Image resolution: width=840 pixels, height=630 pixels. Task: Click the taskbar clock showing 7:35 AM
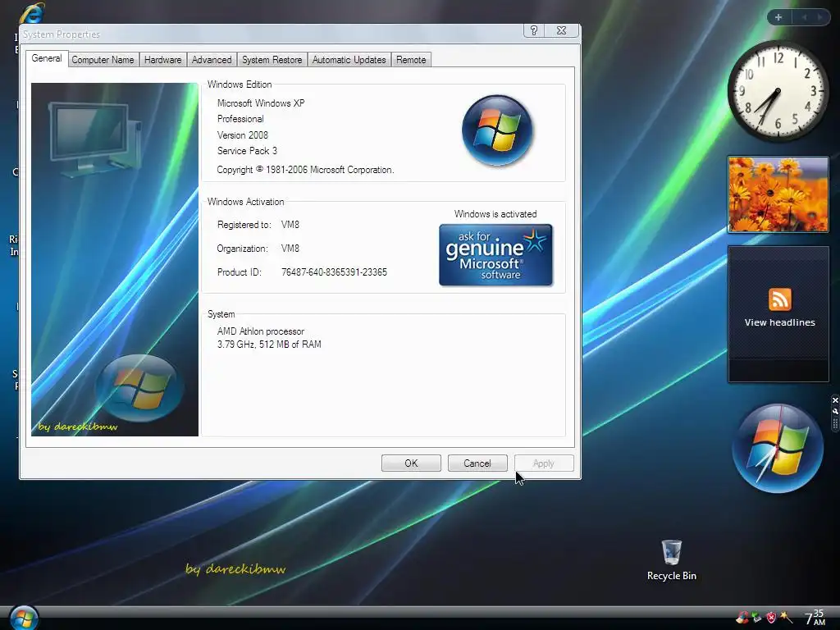pyautogui.click(x=815, y=617)
